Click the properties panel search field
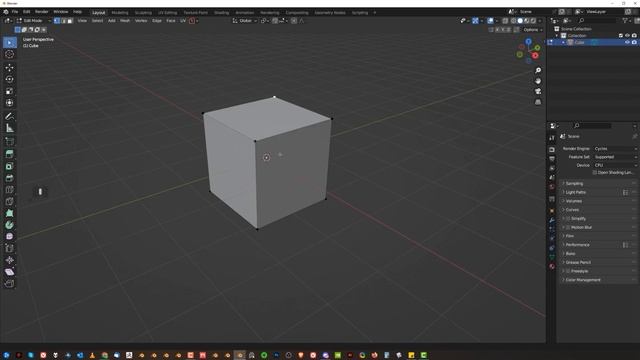 (x=592, y=126)
